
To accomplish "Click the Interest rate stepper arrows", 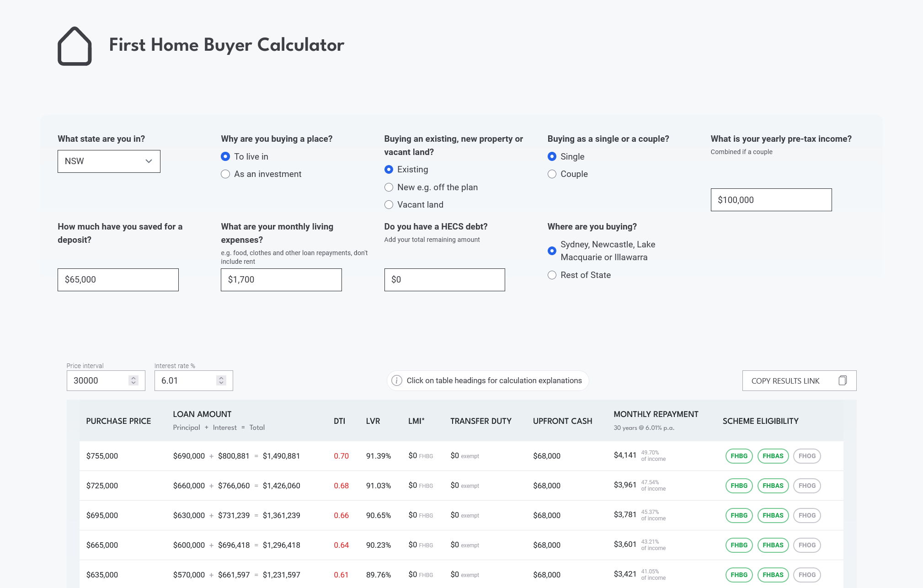I will (x=221, y=380).
